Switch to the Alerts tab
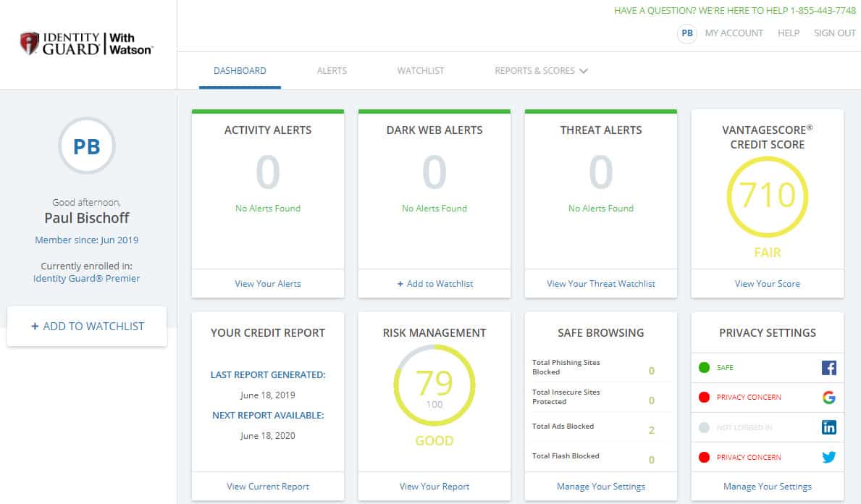861x504 pixels. [x=332, y=71]
